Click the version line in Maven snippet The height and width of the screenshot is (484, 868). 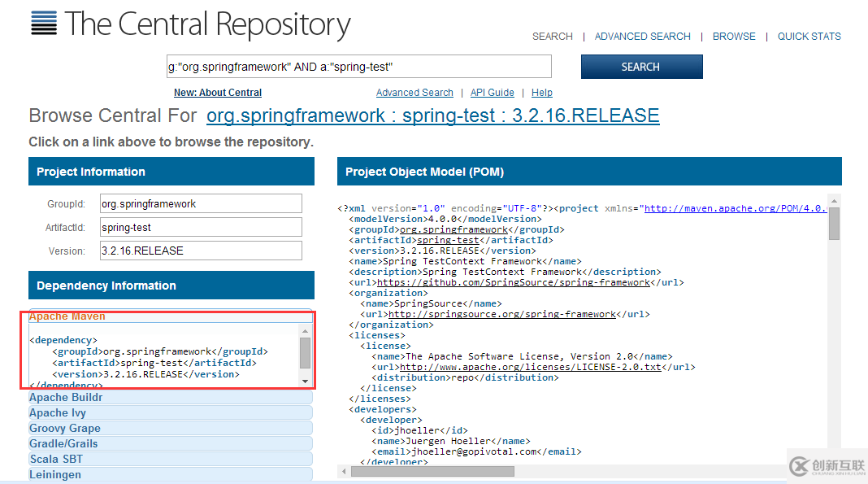pos(145,374)
